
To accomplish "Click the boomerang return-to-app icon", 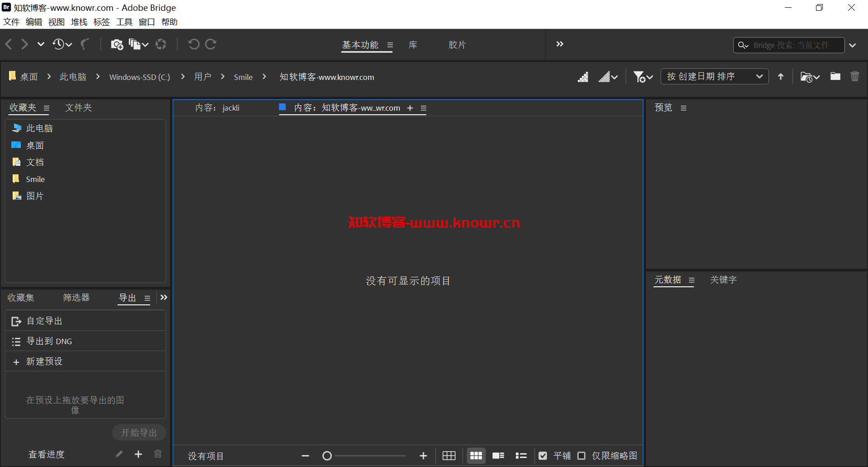I will tap(85, 44).
